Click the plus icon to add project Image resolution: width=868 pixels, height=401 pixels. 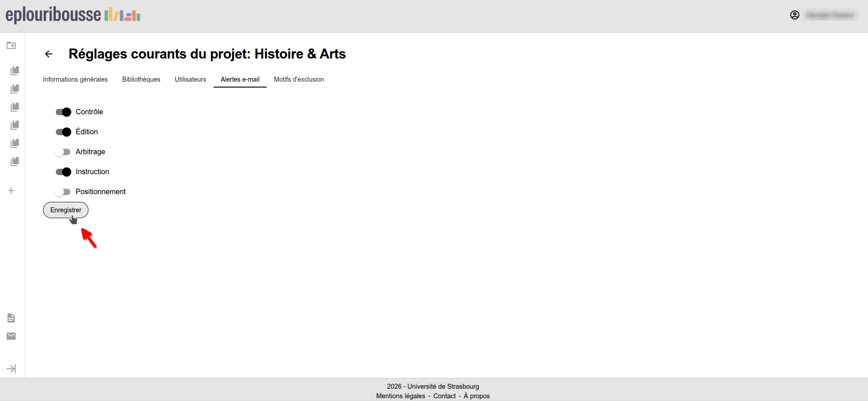click(11, 191)
